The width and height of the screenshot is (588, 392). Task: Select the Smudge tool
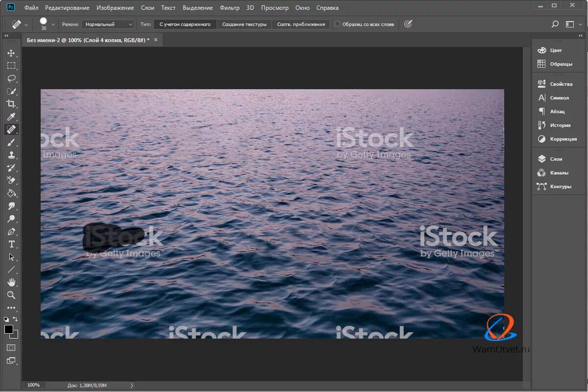[x=11, y=206]
